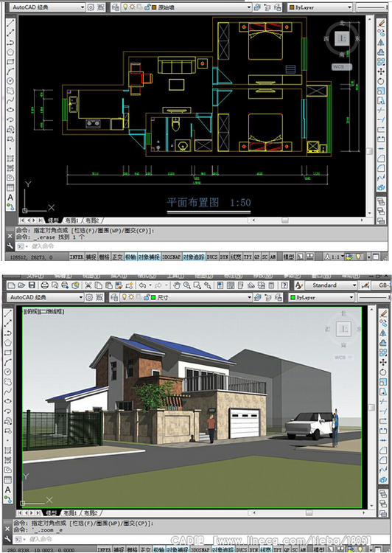Select the Polygon tool in top window
Viewport: 392px width, 553px height.
10,52
